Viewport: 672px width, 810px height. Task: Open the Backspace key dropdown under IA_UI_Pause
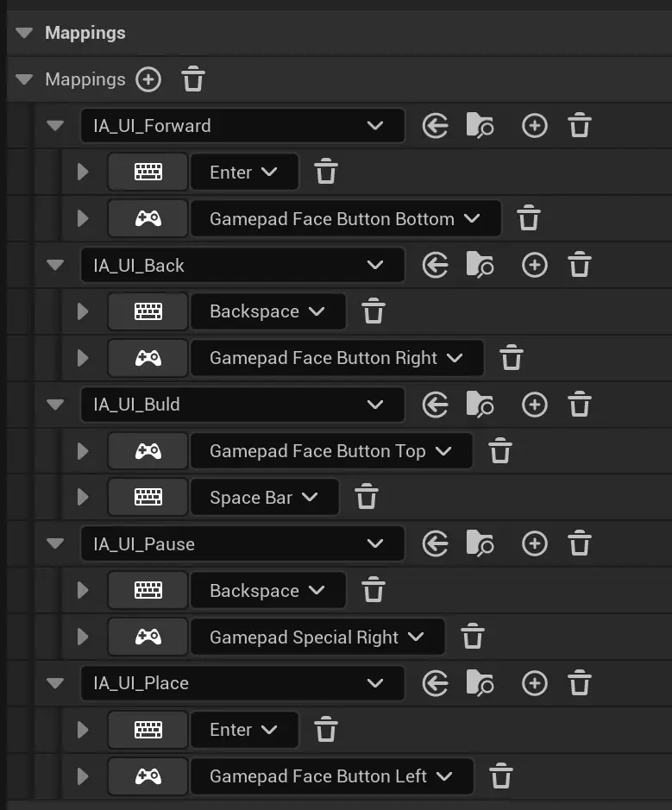pos(267,591)
